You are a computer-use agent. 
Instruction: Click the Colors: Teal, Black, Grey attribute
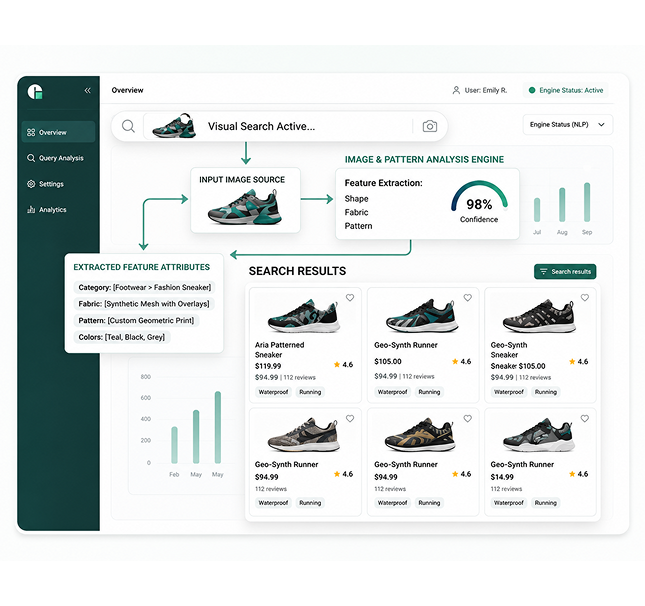(x=122, y=337)
